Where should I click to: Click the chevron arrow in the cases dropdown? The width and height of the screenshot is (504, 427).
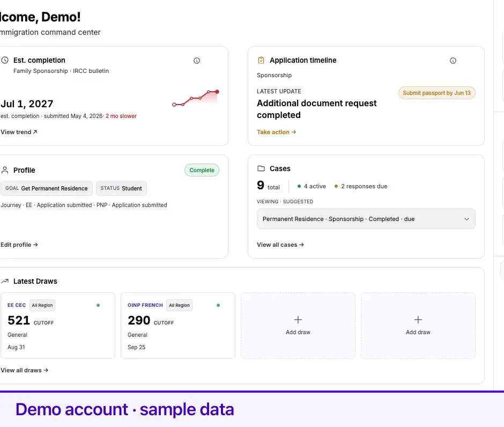pyautogui.click(x=466, y=219)
